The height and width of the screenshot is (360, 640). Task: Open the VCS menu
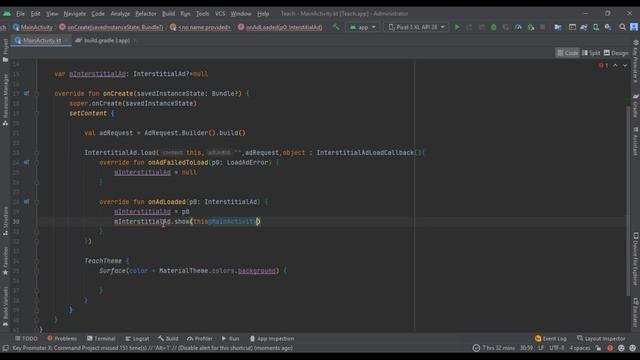coord(220,13)
